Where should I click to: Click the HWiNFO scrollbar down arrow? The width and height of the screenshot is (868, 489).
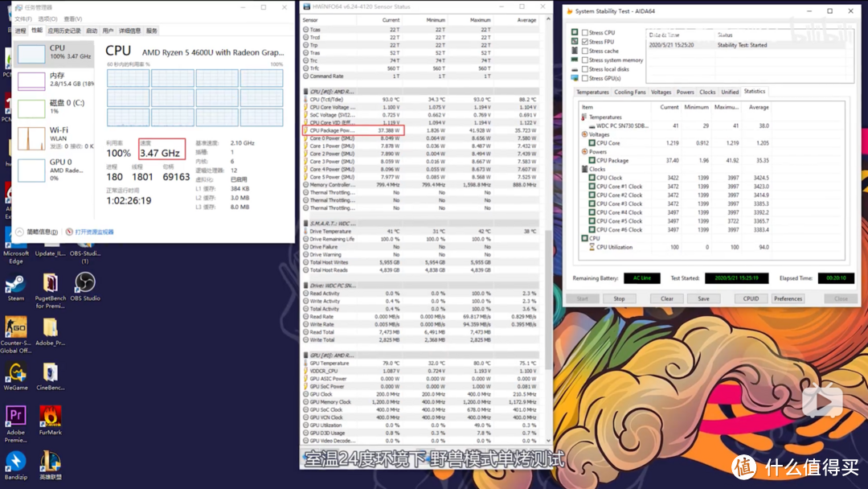pos(549,441)
